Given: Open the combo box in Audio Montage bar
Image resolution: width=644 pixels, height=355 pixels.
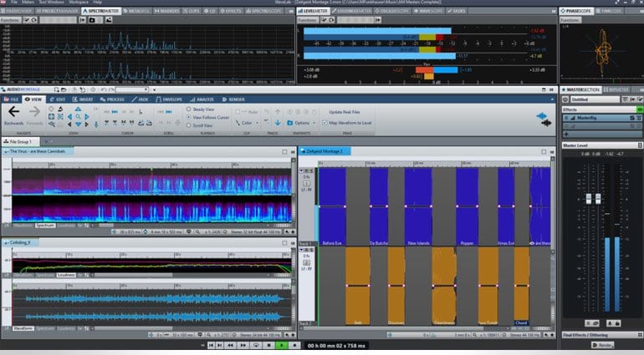Looking at the screenshot, I should 132,89.
